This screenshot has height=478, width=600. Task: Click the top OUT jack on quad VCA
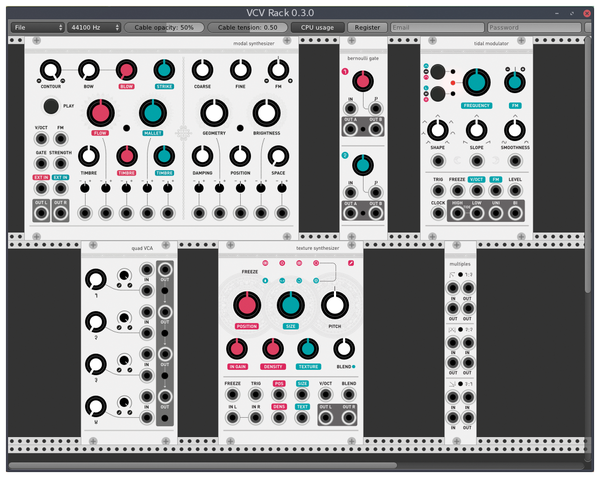[x=165, y=270]
